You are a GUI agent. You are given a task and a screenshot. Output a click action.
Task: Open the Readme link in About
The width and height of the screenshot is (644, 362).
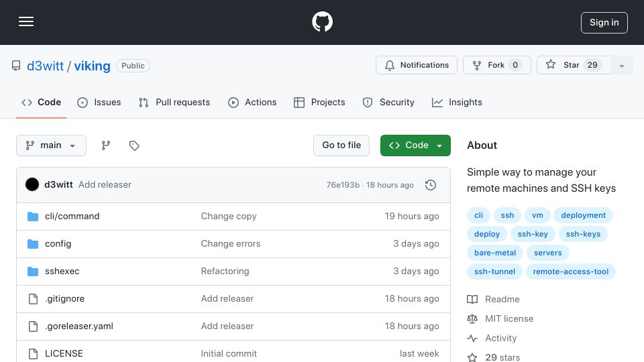pyautogui.click(x=493, y=299)
